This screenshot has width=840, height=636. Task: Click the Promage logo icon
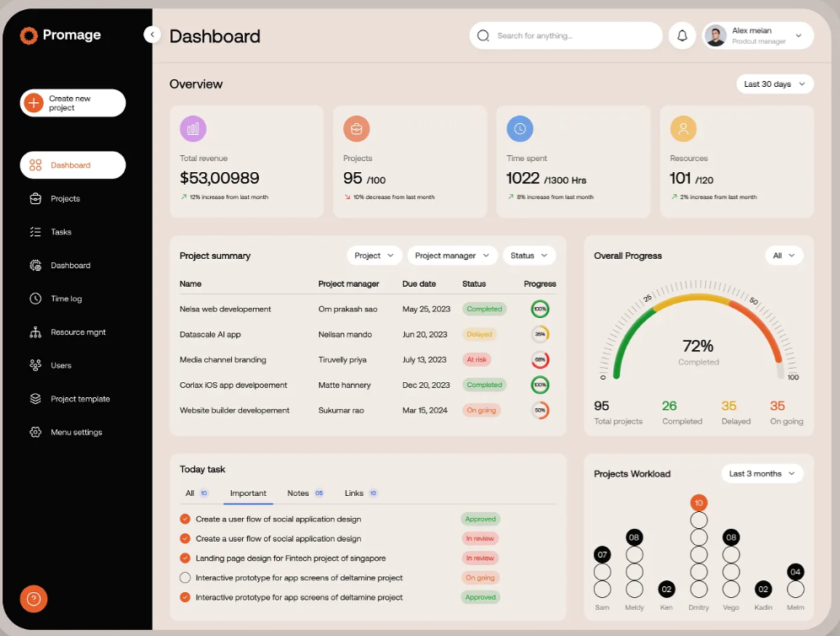tap(29, 35)
